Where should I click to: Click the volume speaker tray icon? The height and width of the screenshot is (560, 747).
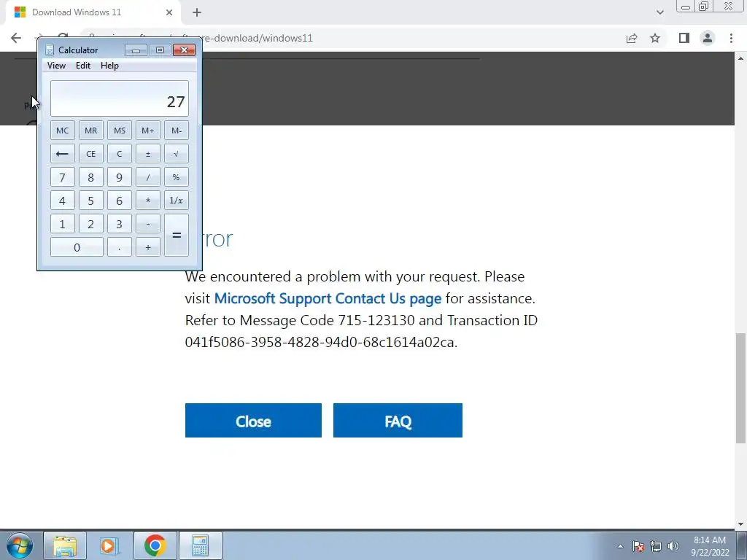673,546
